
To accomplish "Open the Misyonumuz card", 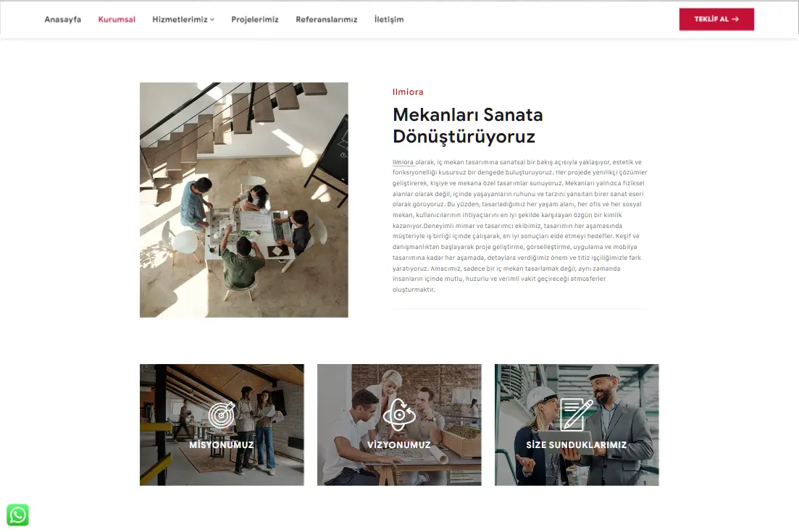I will click(222, 425).
